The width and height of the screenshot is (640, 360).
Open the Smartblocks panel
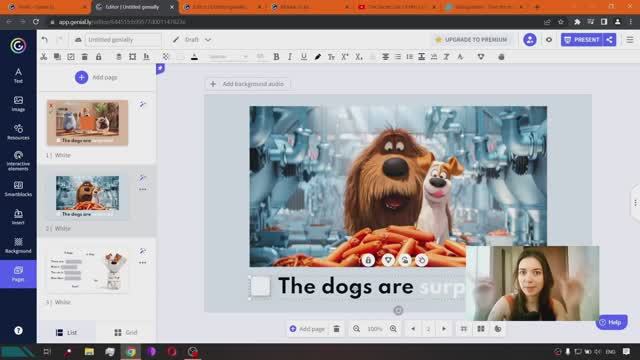(x=18, y=189)
